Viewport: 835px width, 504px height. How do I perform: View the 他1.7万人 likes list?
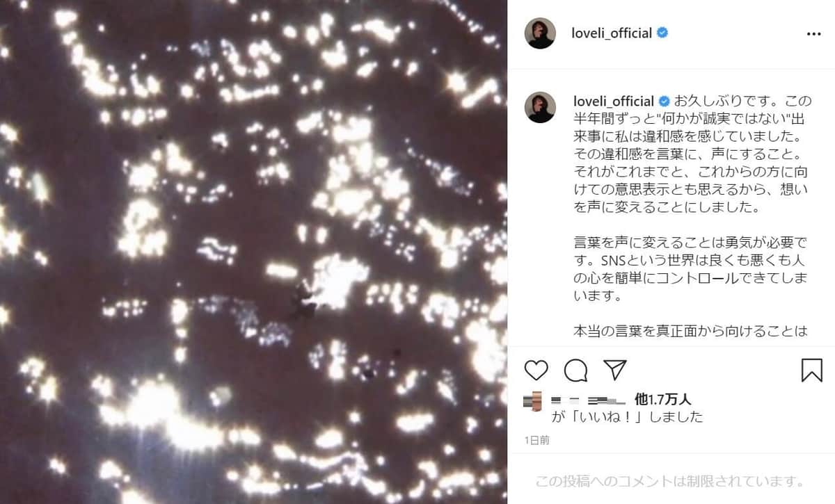pos(663,399)
